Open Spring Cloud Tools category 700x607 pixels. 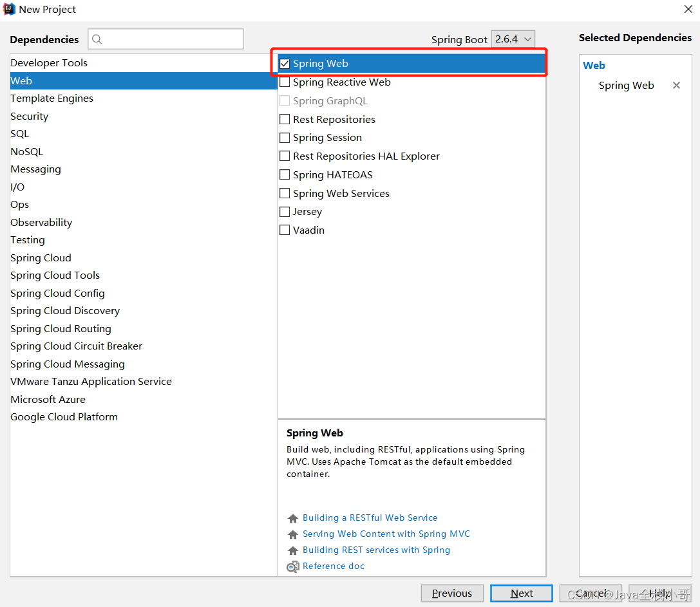144,275
